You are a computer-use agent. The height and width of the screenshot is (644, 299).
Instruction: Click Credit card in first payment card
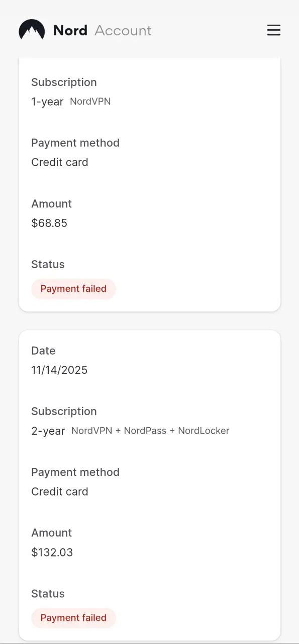60,162
